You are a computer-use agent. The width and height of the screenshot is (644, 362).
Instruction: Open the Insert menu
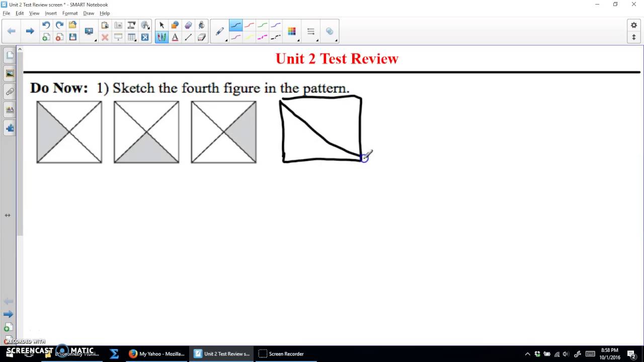pyautogui.click(x=51, y=13)
